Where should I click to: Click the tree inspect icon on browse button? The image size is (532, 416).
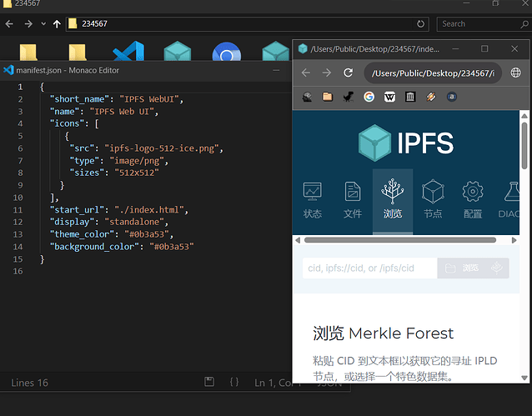[x=497, y=268]
